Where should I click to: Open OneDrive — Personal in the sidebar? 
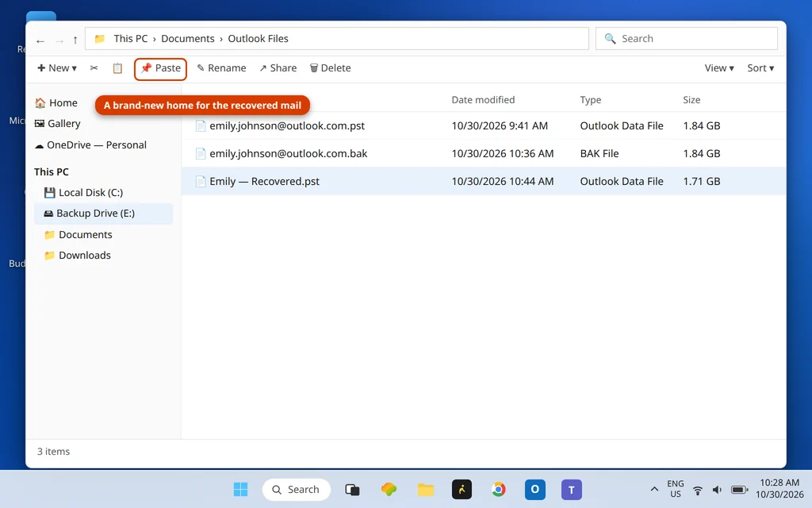pyautogui.click(x=90, y=144)
